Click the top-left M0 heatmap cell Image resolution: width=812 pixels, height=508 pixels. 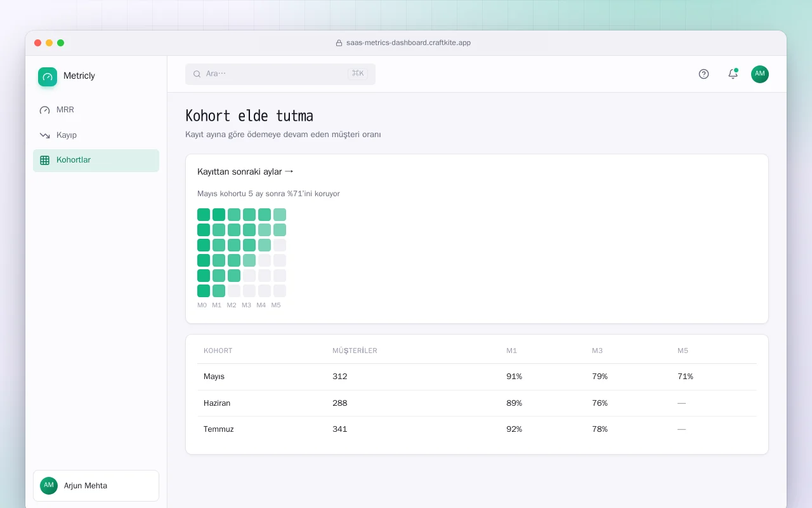(204, 215)
